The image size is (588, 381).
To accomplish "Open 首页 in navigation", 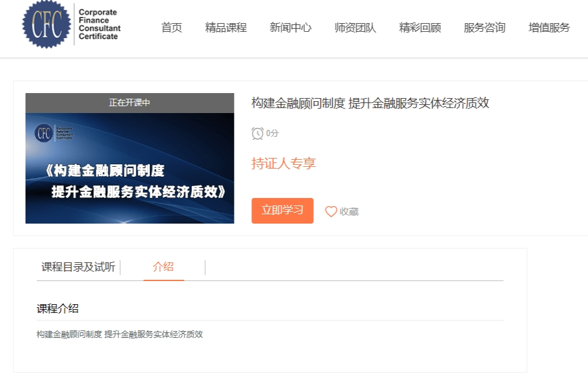I will pos(171,27).
